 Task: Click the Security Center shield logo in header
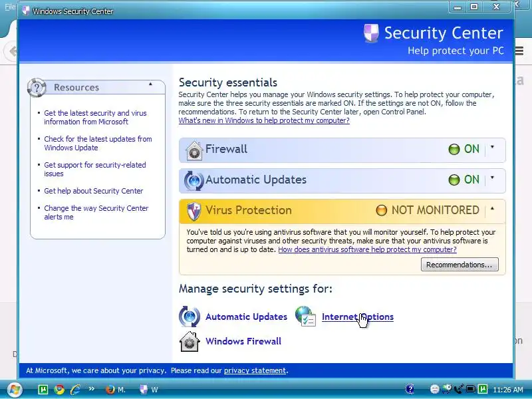pyautogui.click(x=371, y=33)
